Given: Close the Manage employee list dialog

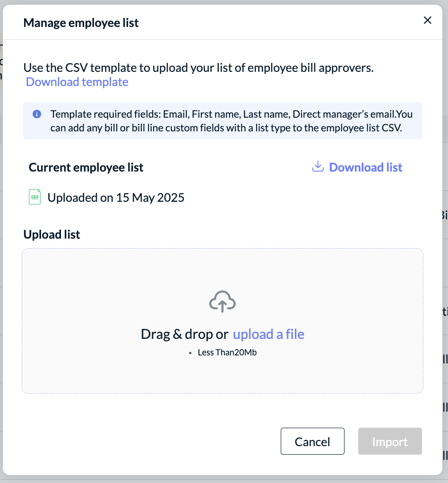Looking at the screenshot, I should 427,20.
